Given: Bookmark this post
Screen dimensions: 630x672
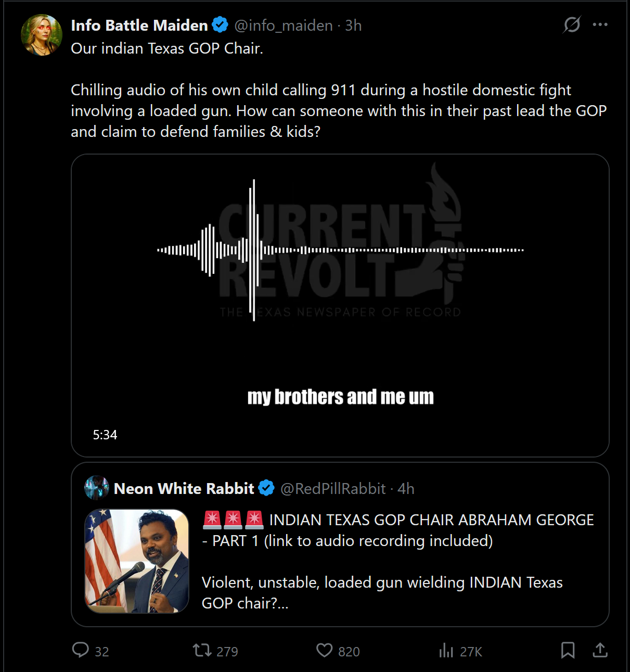Looking at the screenshot, I should (x=568, y=650).
